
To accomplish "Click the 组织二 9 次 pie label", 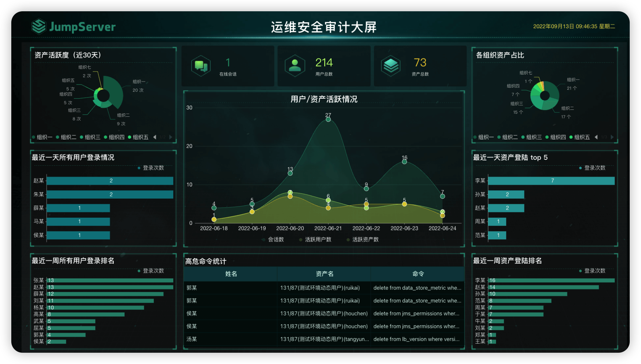I will pos(123,119).
